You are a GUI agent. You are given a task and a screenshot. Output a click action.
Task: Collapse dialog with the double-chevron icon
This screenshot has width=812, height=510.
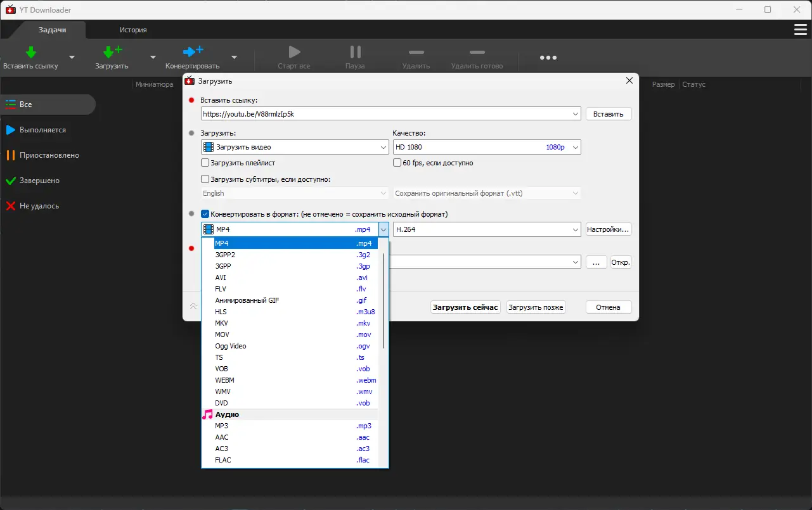(193, 307)
